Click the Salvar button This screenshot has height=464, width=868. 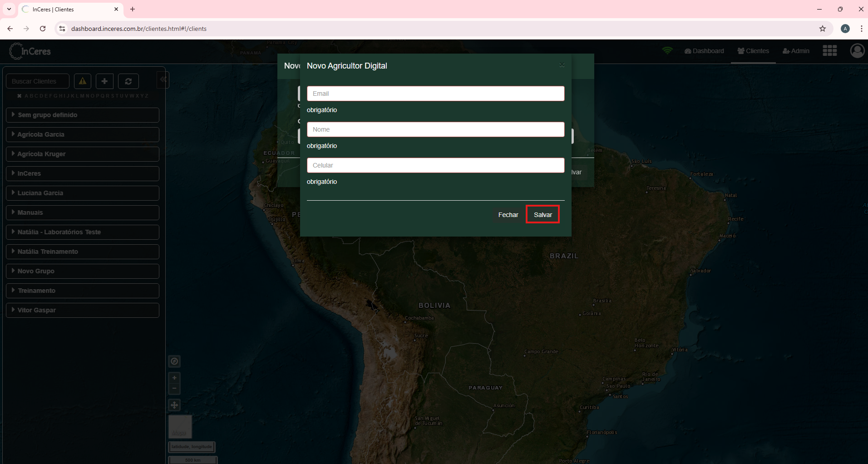(x=542, y=215)
